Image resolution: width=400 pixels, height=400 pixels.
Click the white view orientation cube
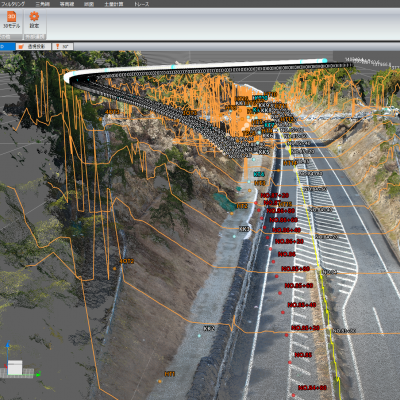click(x=15, y=367)
